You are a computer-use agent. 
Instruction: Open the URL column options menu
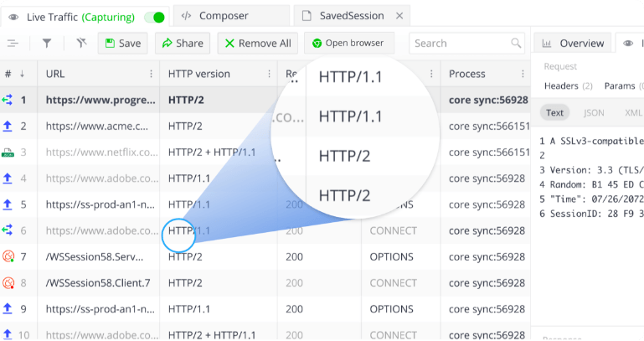(x=151, y=74)
